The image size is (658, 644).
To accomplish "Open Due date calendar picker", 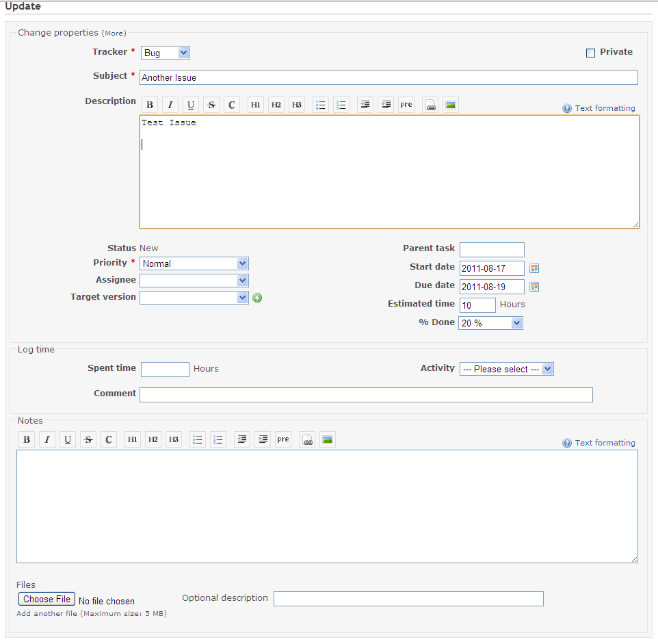I will click(534, 287).
